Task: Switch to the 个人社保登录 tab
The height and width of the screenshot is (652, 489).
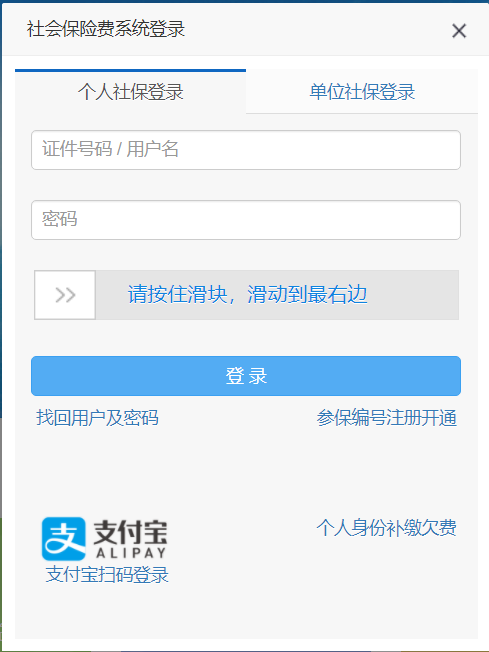Action: pos(131,91)
